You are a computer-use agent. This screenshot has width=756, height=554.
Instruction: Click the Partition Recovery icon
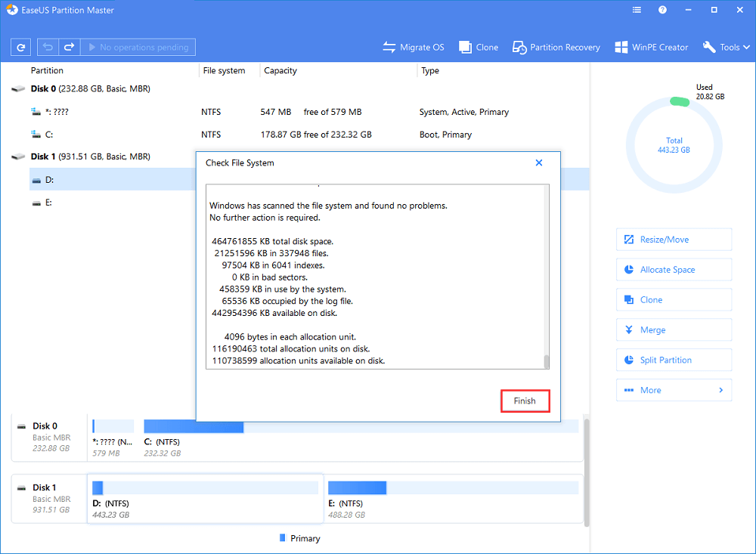519,48
